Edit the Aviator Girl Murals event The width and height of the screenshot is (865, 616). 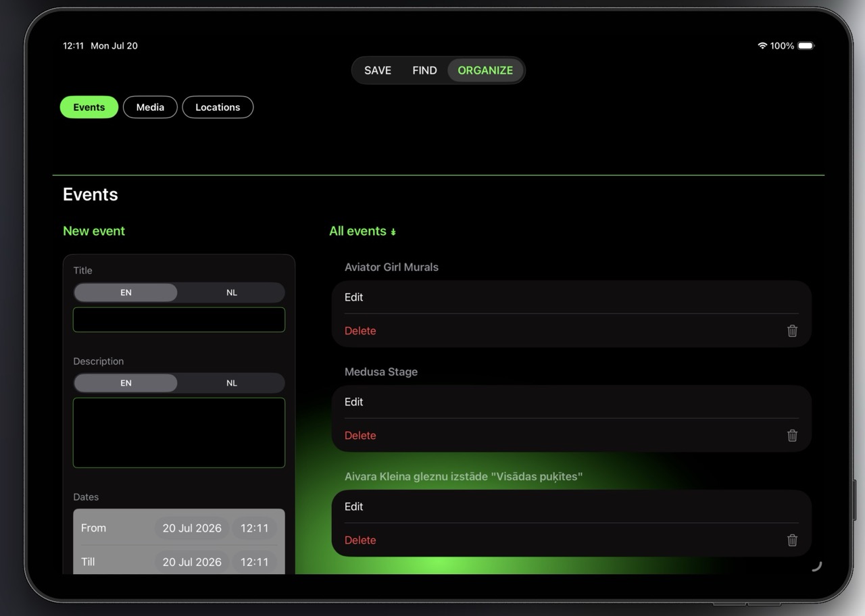[x=571, y=297]
